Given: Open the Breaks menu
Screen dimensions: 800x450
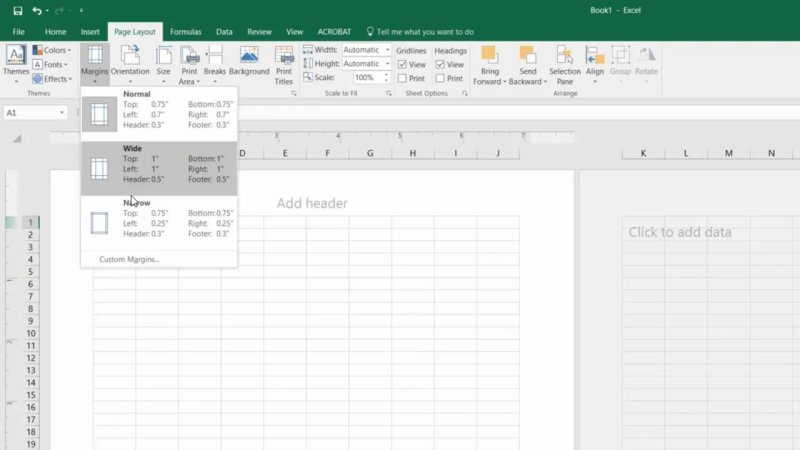Looking at the screenshot, I should 215,65.
